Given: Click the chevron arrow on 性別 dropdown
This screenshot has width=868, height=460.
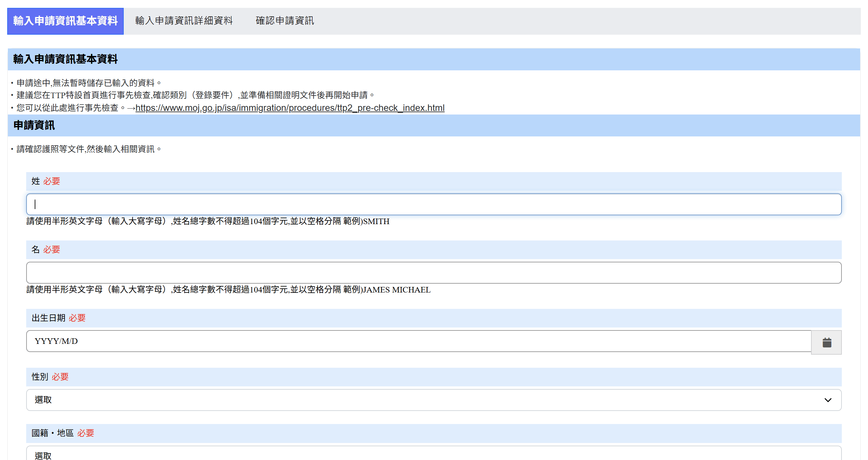Looking at the screenshot, I should [827, 400].
